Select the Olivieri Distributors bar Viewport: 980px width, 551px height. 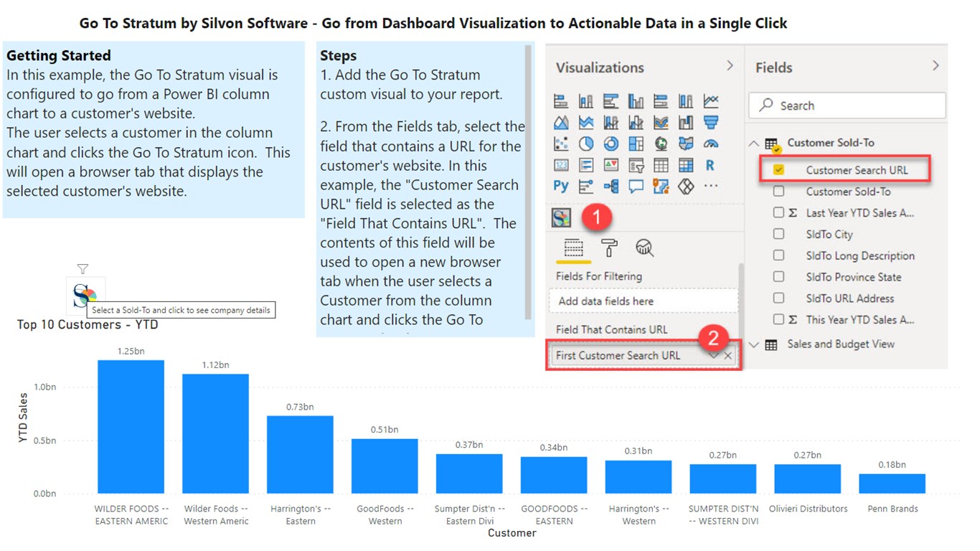(x=808, y=479)
